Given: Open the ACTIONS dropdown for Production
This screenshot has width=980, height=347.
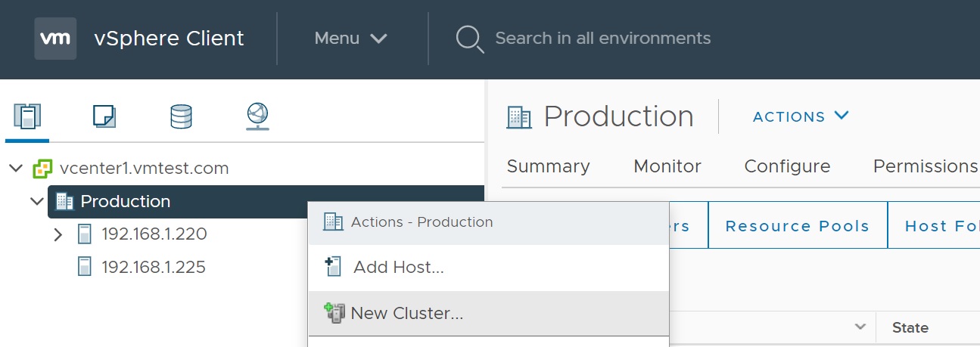Looking at the screenshot, I should tap(801, 116).
